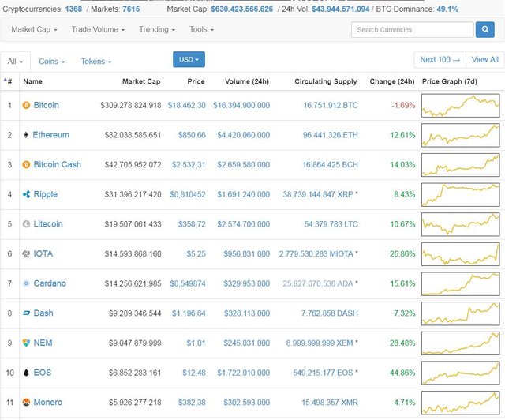Click the IOTA logo icon
The height and width of the screenshot is (420, 505).
click(26, 253)
